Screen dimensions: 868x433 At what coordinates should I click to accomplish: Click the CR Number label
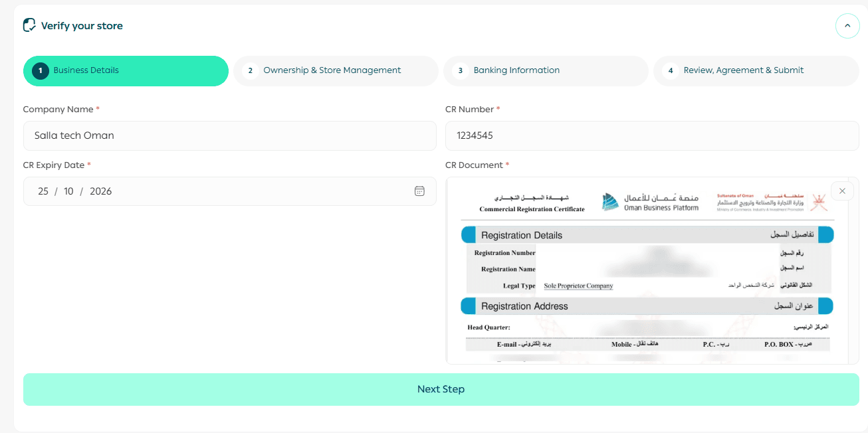470,109
